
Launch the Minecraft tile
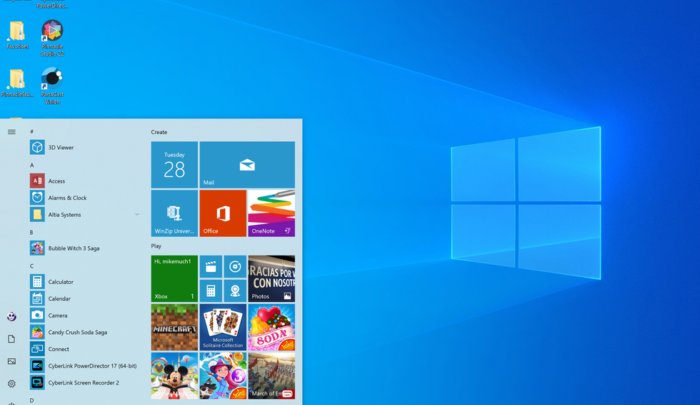174,327
